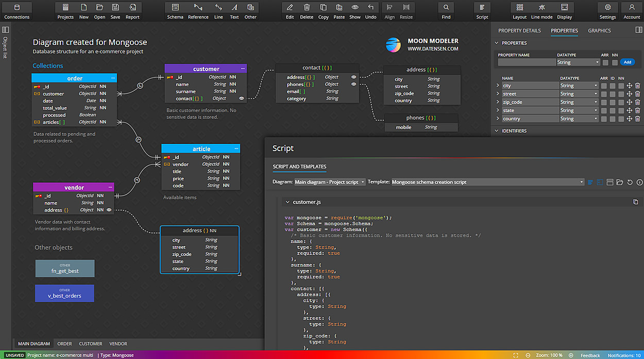Enable ARR for the country property
This screenshot has width=644, height=359.
tap(604, 119)
